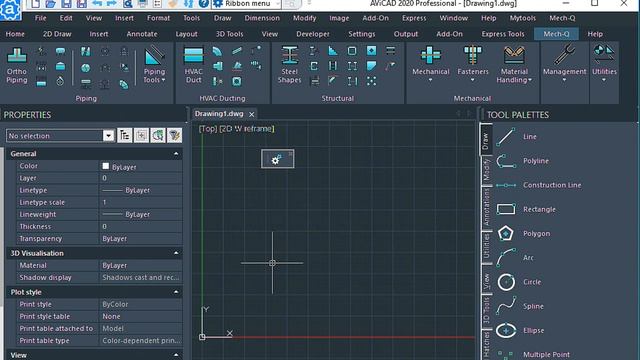Image resolution: width=640 pixels, height=360 pixels.
Task: Select the Arc tool
Action: point(515,258)
